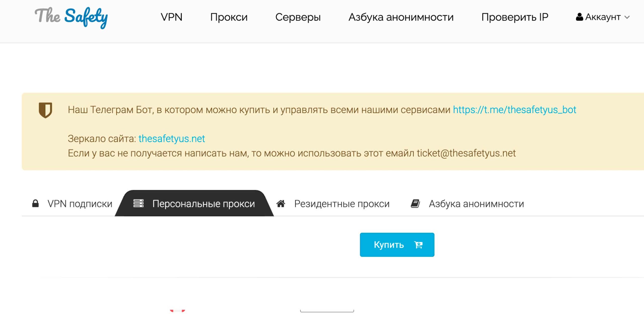Viewport: 644px width, 314px height.
Task: Click the house icon beside Резидентные прокси
Action: coord(281,203)
